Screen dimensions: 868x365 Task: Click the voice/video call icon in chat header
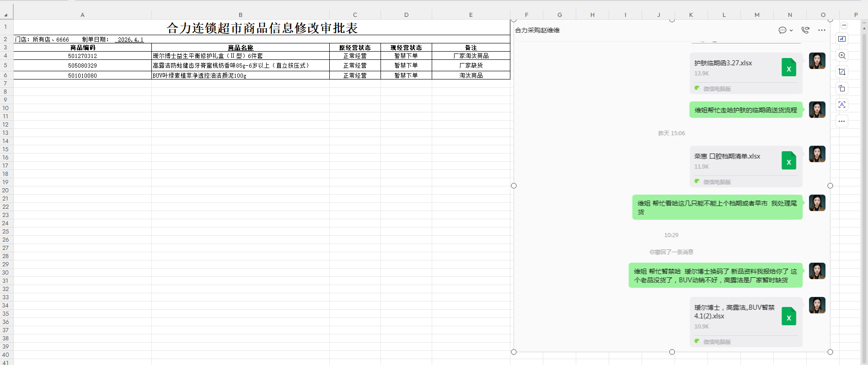805,30
